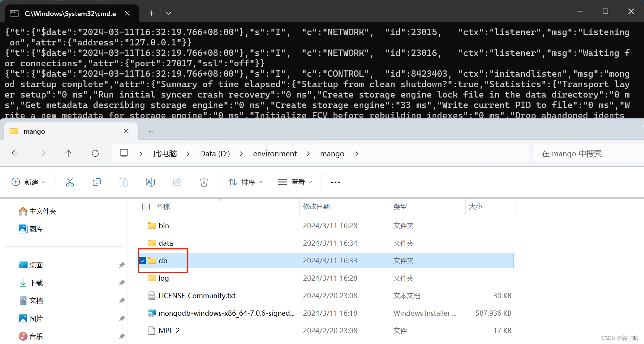The height and width of the screenshot is (344, 644).
Task: Open the three-dots See more menu
Action: (x=335, y=182)
